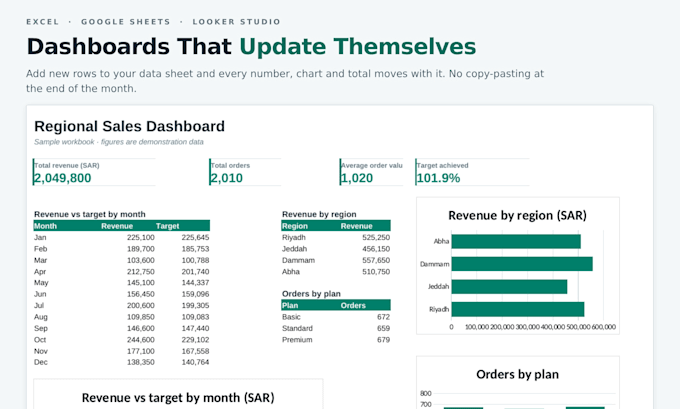
Task: Click the 'Revenue by region (SAR)' chart title
Action: 517,216
